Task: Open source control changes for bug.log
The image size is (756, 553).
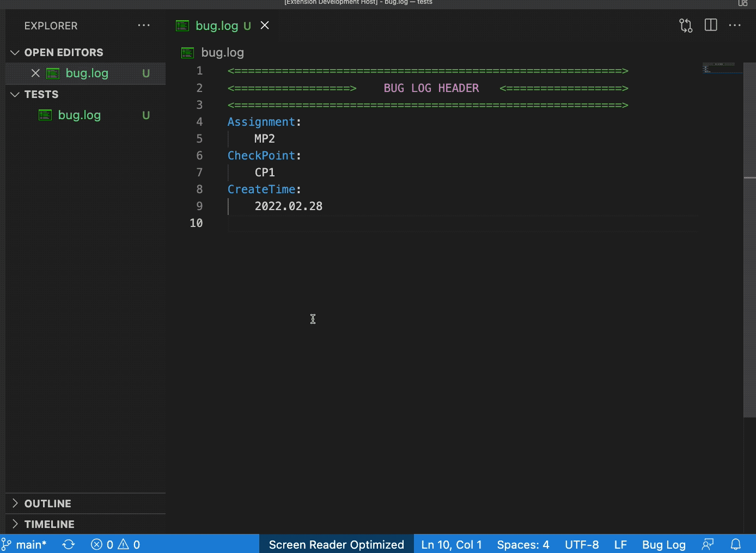Action: (x=686, y=26)
